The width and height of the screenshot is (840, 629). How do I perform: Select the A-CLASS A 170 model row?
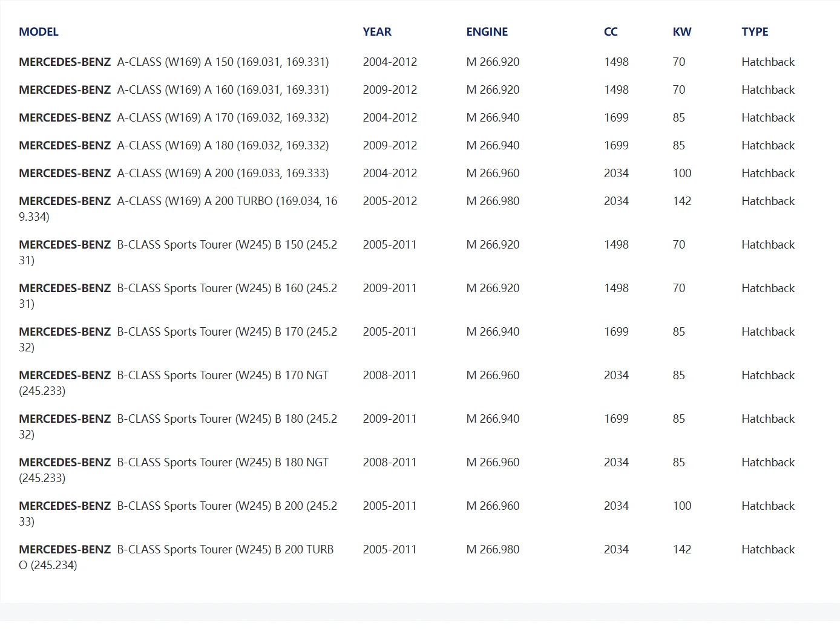[x=174, y=117]
